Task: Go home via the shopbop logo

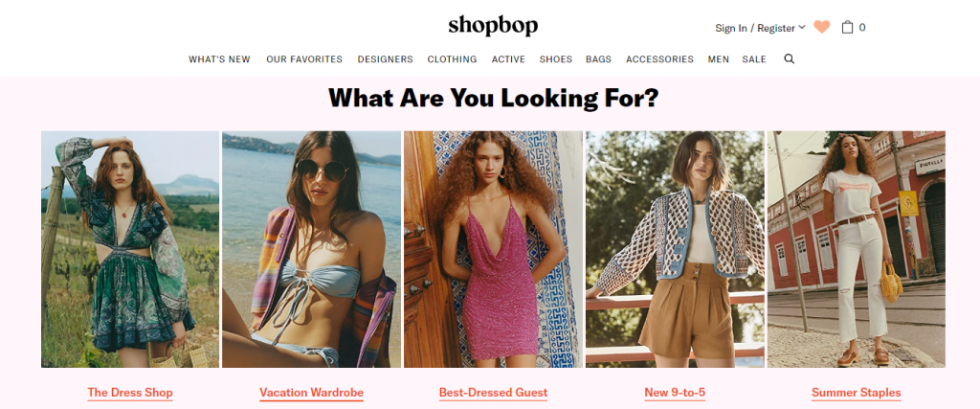Action: (493, 26)
